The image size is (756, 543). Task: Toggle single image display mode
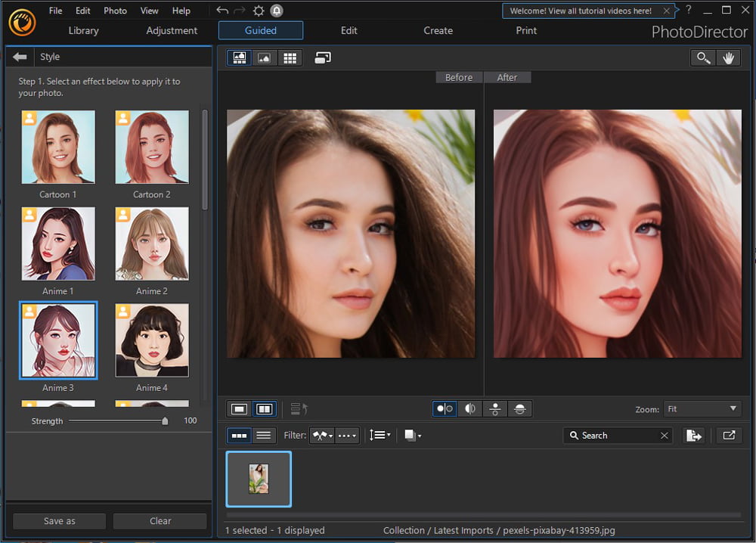238,408
